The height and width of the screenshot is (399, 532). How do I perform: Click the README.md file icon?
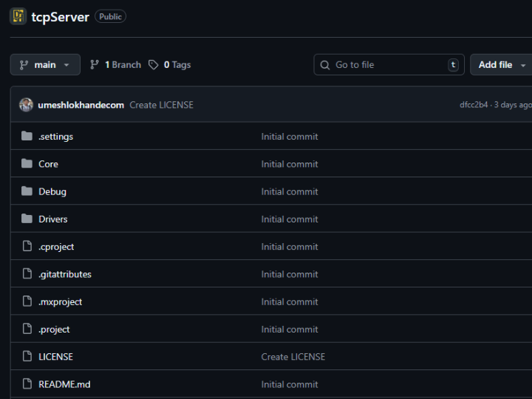point(27,384)
